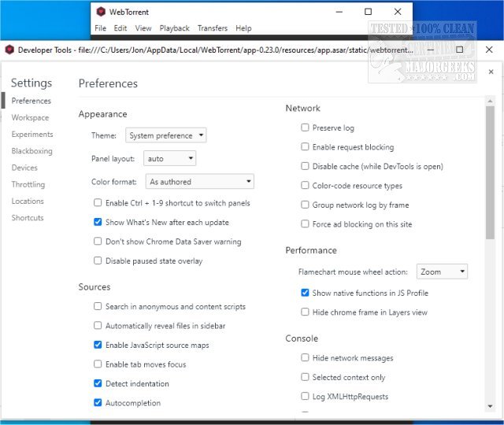Click the Sources section heading

[94, 286]
